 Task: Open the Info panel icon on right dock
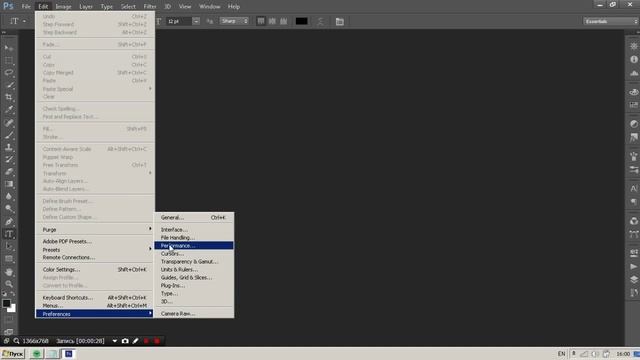633,59
